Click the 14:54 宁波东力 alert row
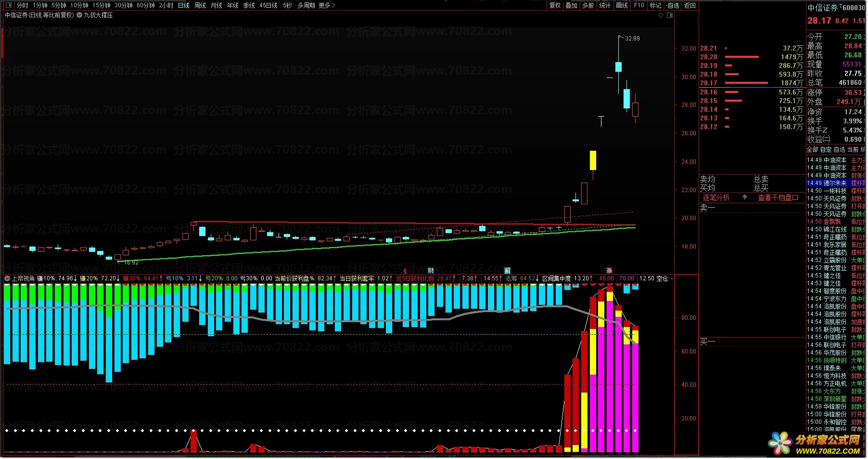Image resolution: width=868 pixels, height=459 pixels. (836, 299)
